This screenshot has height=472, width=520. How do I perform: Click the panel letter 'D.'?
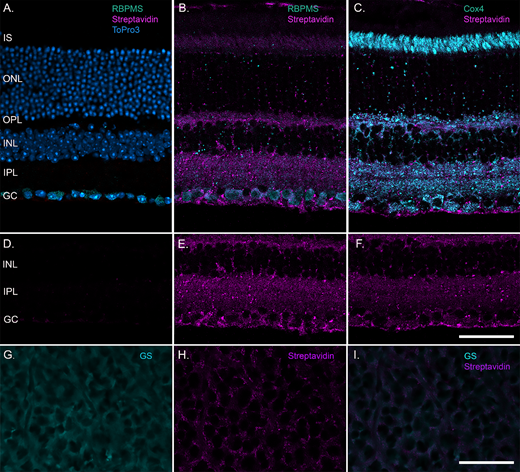click(x=8, y=244)
